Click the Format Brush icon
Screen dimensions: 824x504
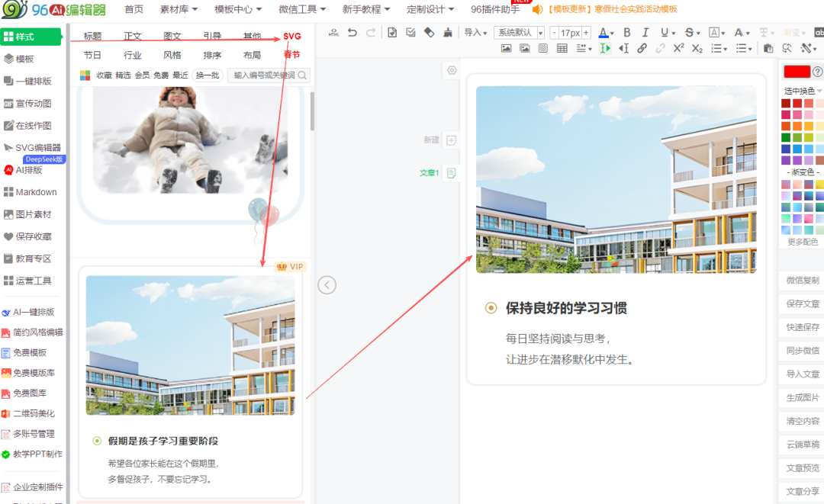pos(446,32)
